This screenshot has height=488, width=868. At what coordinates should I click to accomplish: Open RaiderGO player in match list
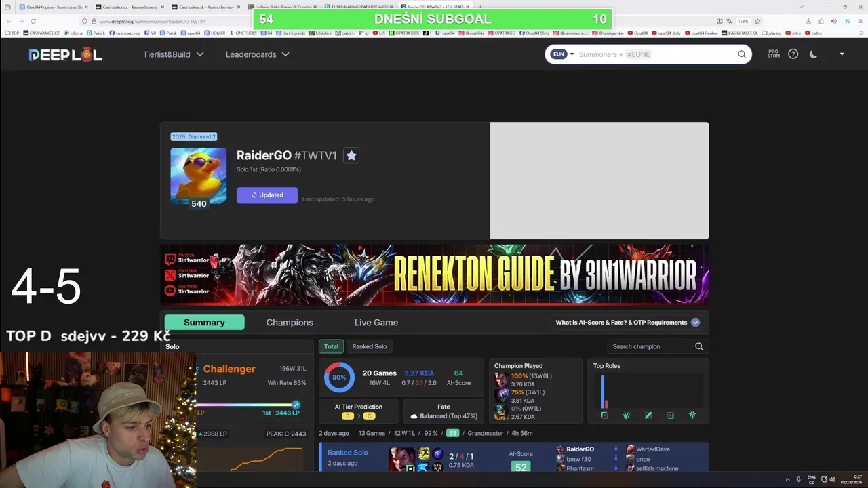580,449
